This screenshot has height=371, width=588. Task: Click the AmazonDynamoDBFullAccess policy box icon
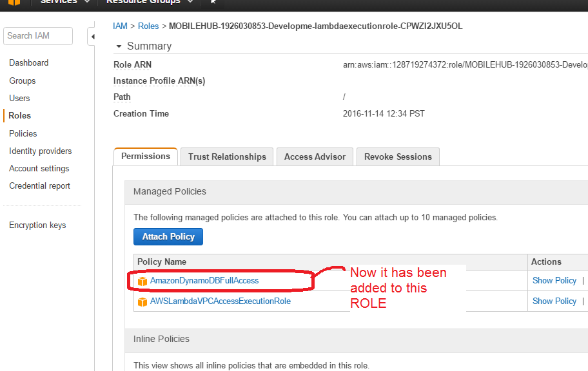point(142,281)
